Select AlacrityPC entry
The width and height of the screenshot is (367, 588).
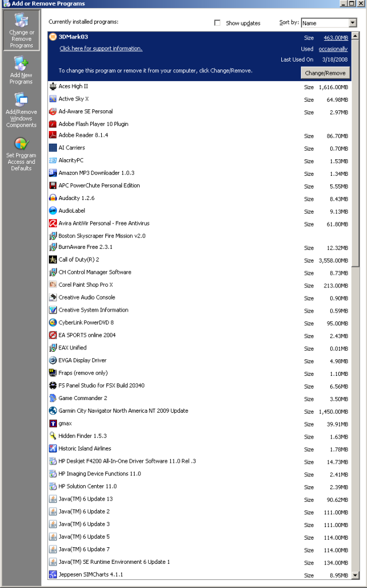[x=200, y=160]
